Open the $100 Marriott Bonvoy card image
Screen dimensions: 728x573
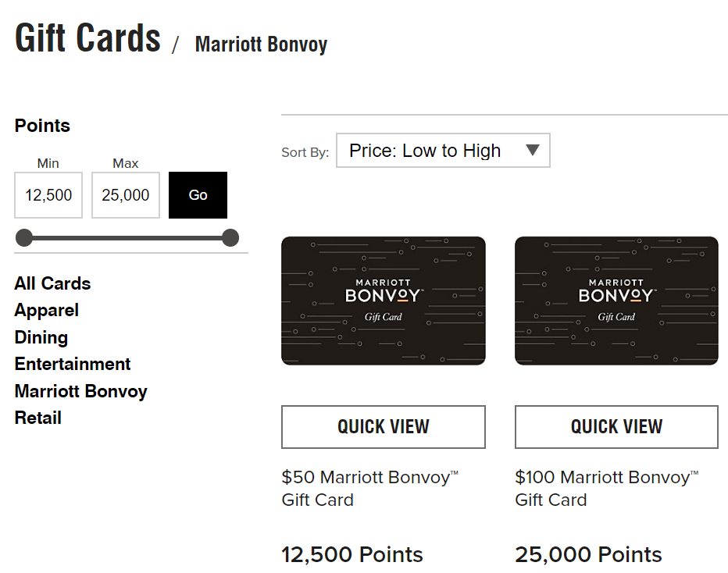tap(616, 301)
